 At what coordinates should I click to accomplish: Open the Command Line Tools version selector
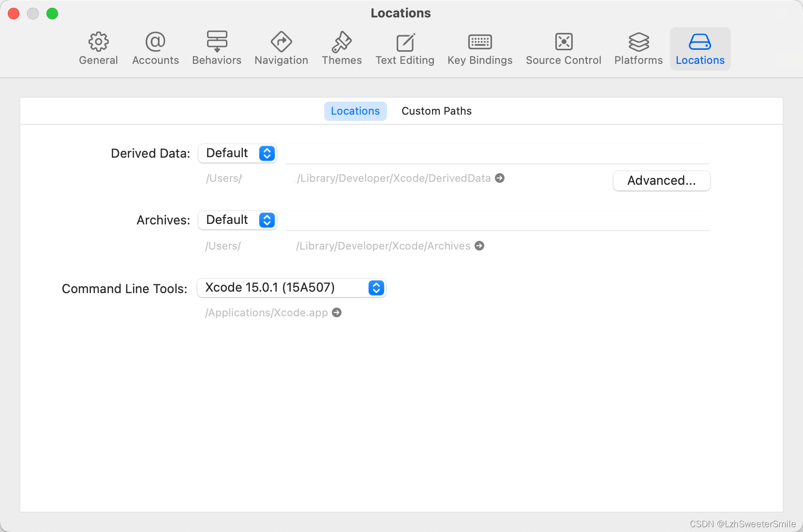pyautogui.click(x=291, y=288)
